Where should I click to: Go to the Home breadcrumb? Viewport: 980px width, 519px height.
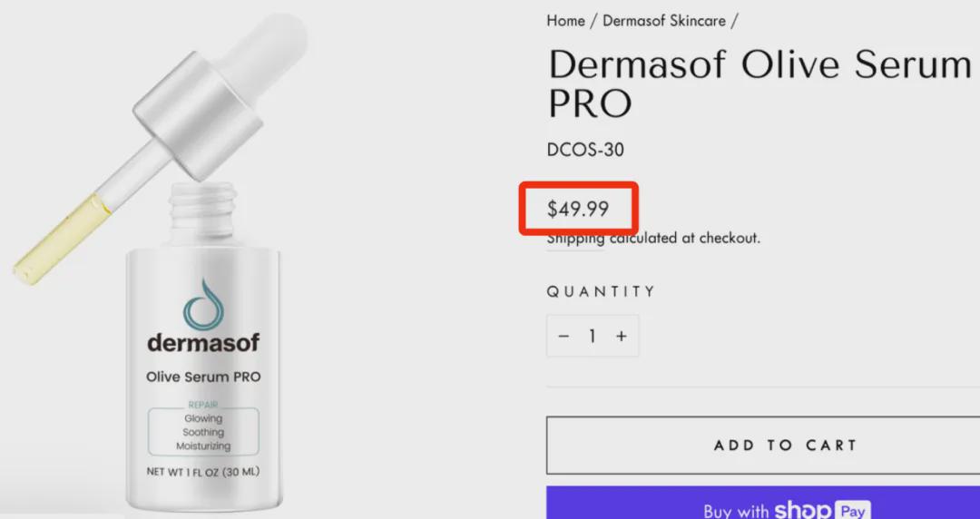[565, 21]
